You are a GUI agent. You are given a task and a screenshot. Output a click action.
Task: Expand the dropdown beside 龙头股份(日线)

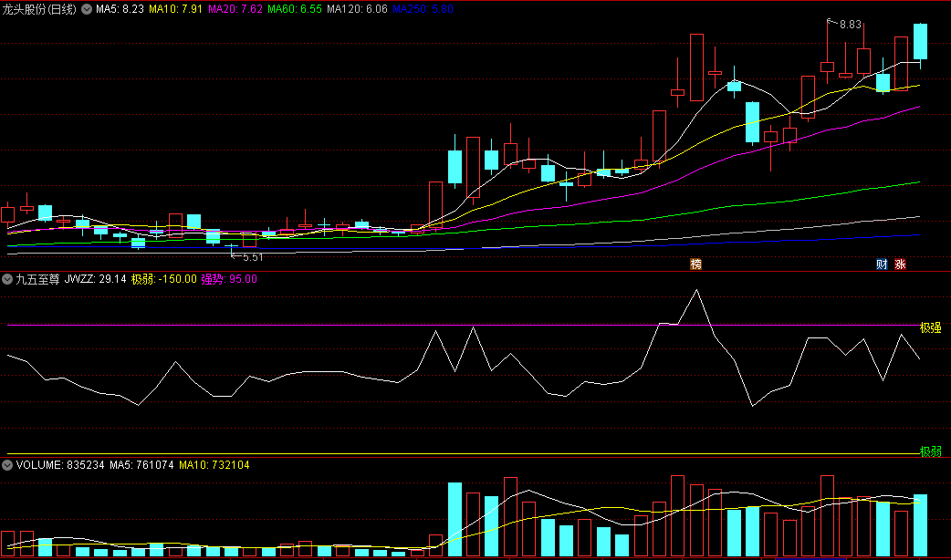[87, 9]
